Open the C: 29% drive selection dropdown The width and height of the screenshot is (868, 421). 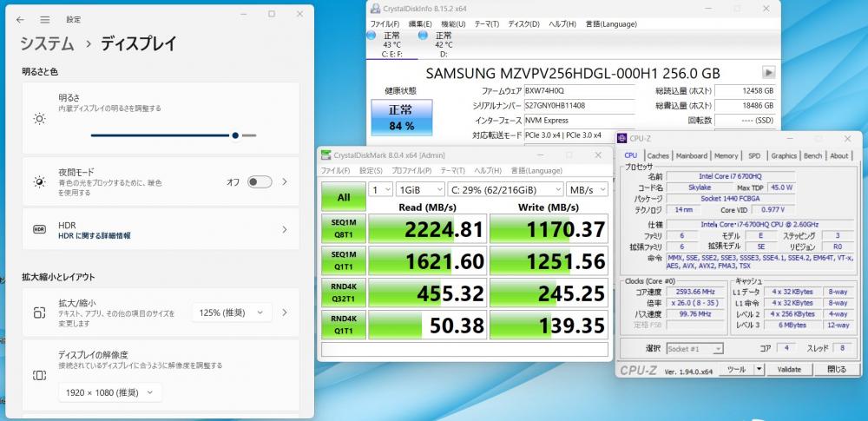coord(505,189)
